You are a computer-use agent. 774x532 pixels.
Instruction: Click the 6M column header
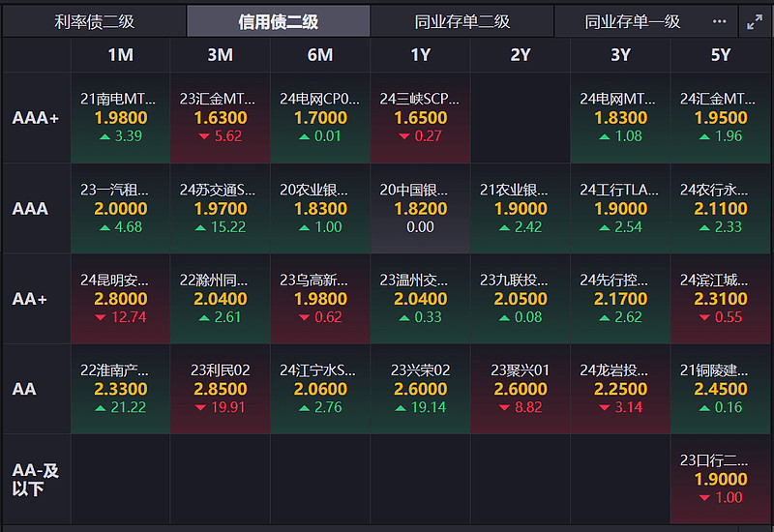click(320, 55)
